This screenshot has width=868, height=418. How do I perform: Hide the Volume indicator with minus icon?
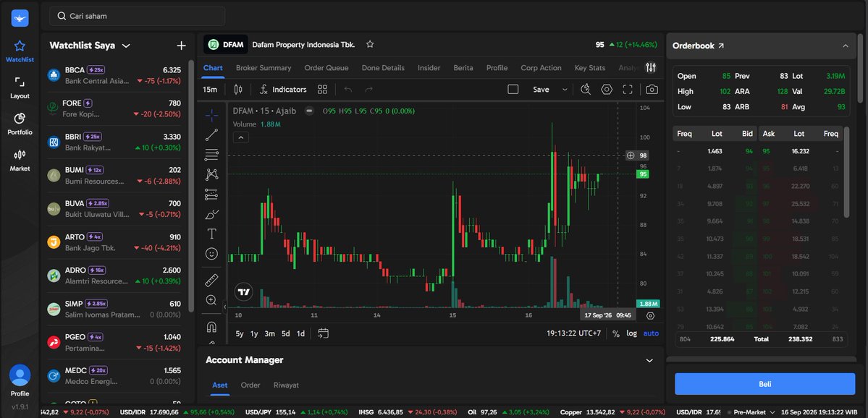tap(309, 111)
